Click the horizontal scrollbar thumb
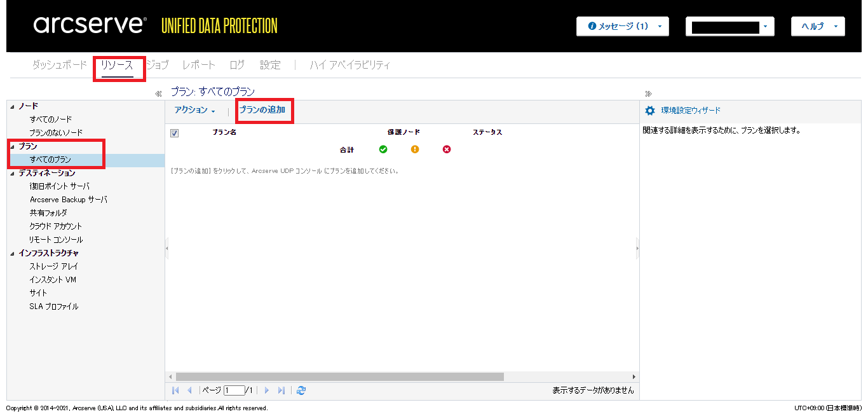Viewport: 868px width, 414px height. pyautogui.click(x=339, y=376)
